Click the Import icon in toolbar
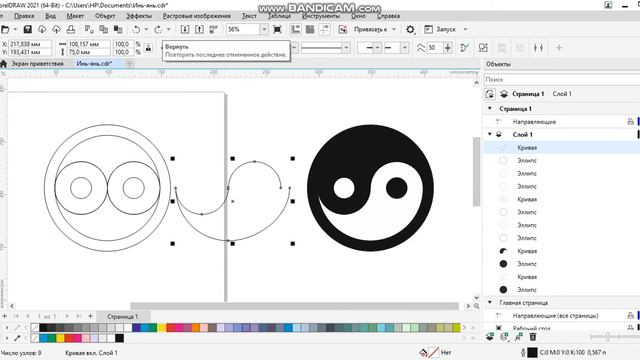The height and width of the screenshot is (360, 640). (185, 29)
